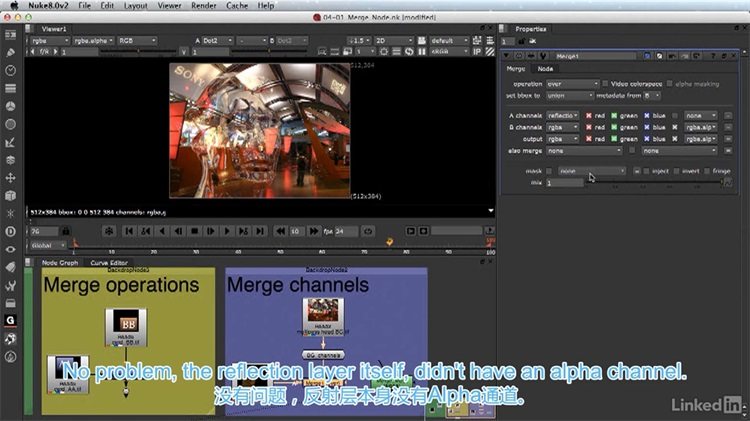This screenshot has width=750, height=421.
Task: Collapse the Merge1 properties disclosure triangle
Action: pos(506,56)
